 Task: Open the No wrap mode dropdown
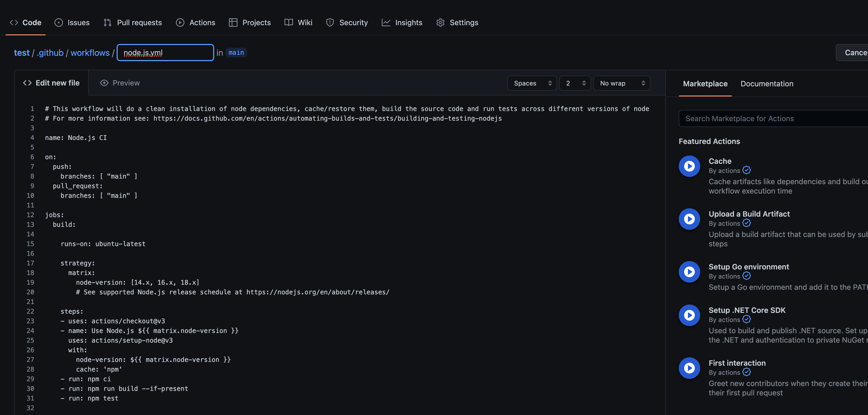point(621,83)
